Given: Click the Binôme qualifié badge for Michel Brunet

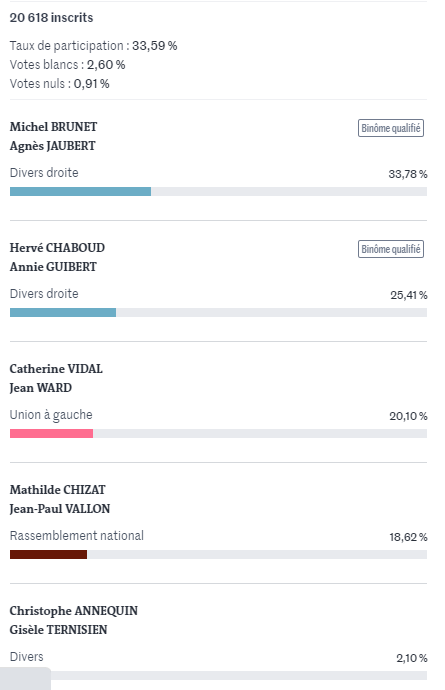Looking at the screenshot, I should coord(391,128).
